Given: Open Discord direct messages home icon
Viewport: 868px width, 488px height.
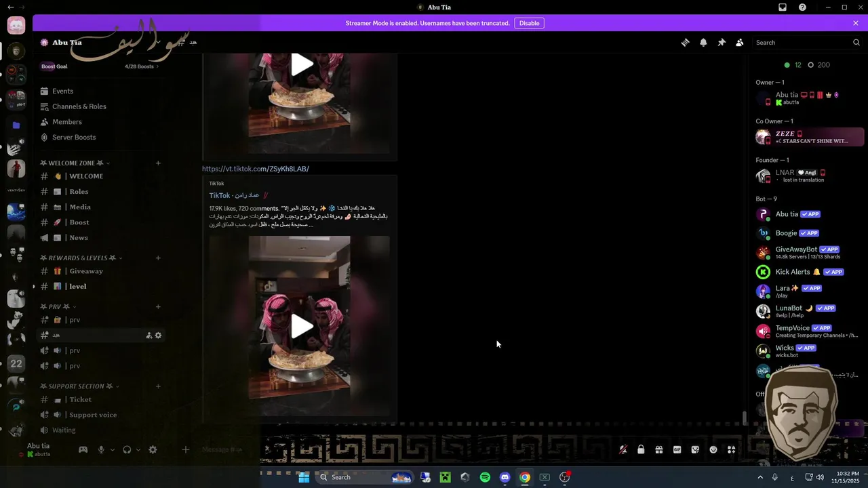Looking at the screenshot, I should pos(16,26).
